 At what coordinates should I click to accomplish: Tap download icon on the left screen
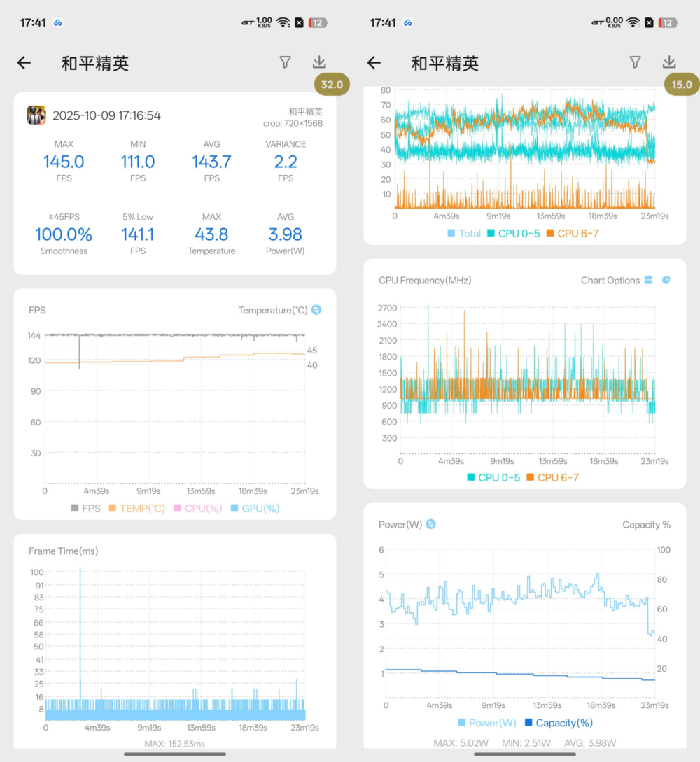click(x=319, y=62)
